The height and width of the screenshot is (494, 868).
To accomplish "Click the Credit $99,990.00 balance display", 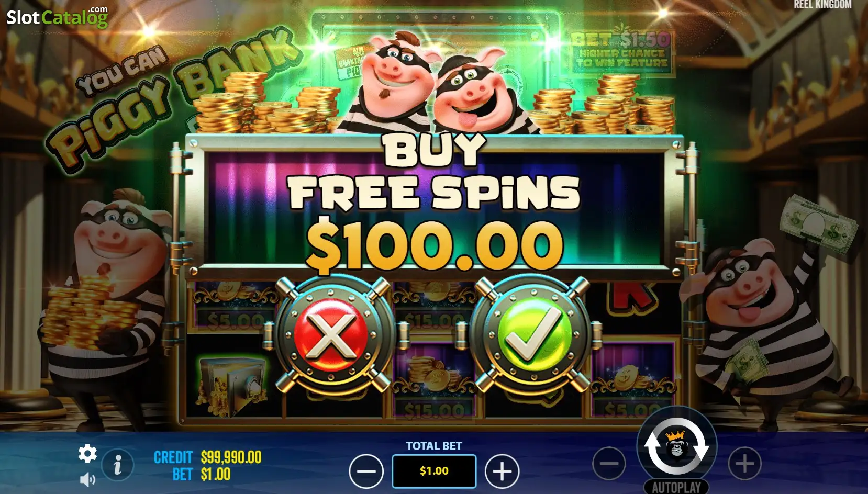I will point(207,457).
